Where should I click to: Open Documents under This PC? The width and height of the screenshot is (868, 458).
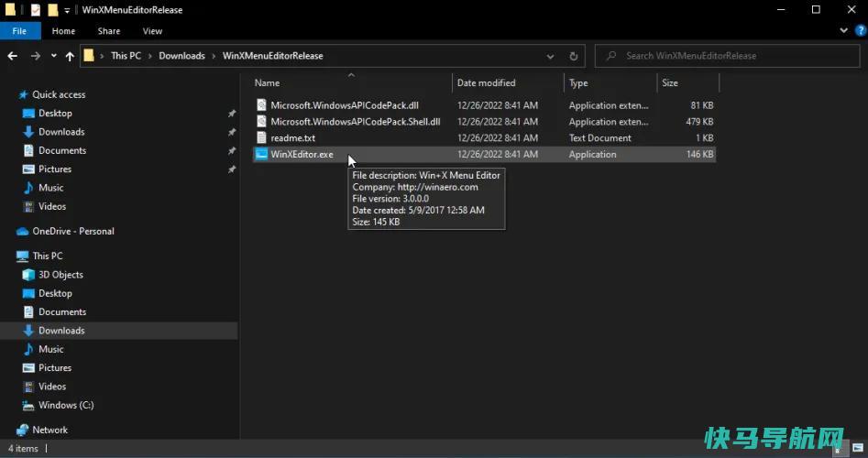click(x=62, y=312)
